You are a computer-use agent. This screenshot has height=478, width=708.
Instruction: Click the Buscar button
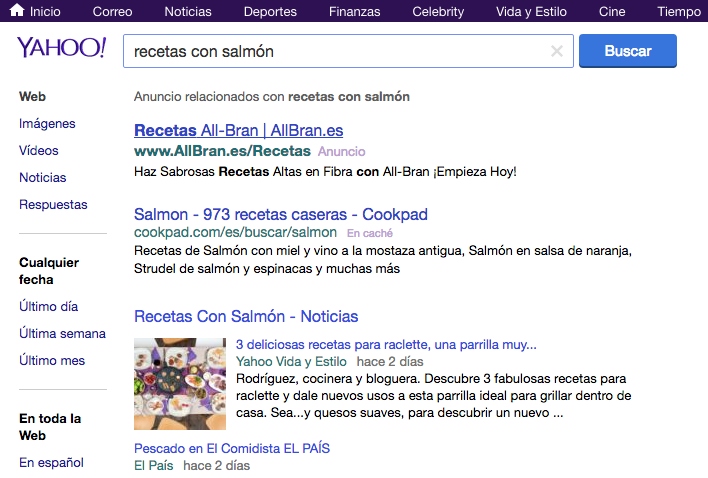click(x=628, y=51)
